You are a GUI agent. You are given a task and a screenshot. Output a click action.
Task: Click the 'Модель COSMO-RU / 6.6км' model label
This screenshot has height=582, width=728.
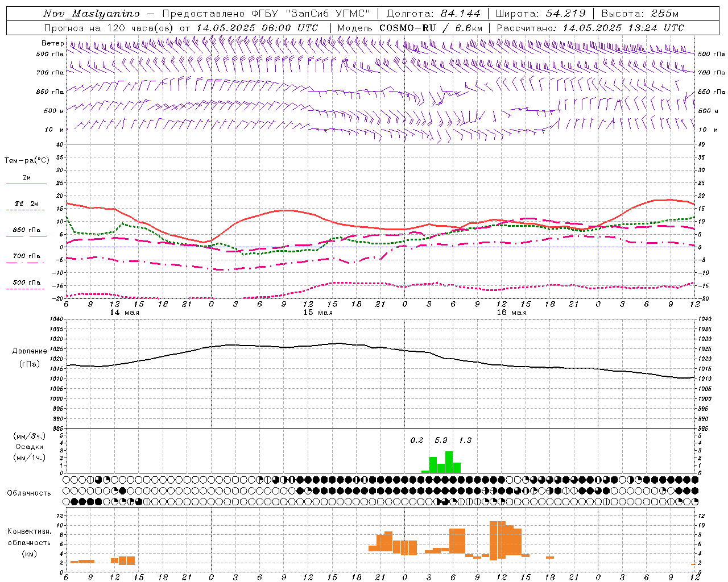410,28
